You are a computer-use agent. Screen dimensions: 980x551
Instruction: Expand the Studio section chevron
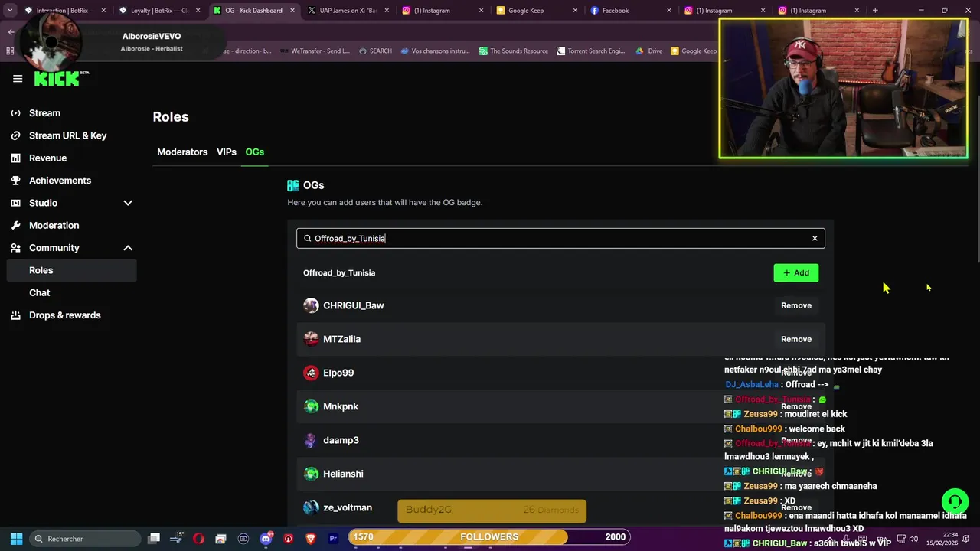point(128,203)
